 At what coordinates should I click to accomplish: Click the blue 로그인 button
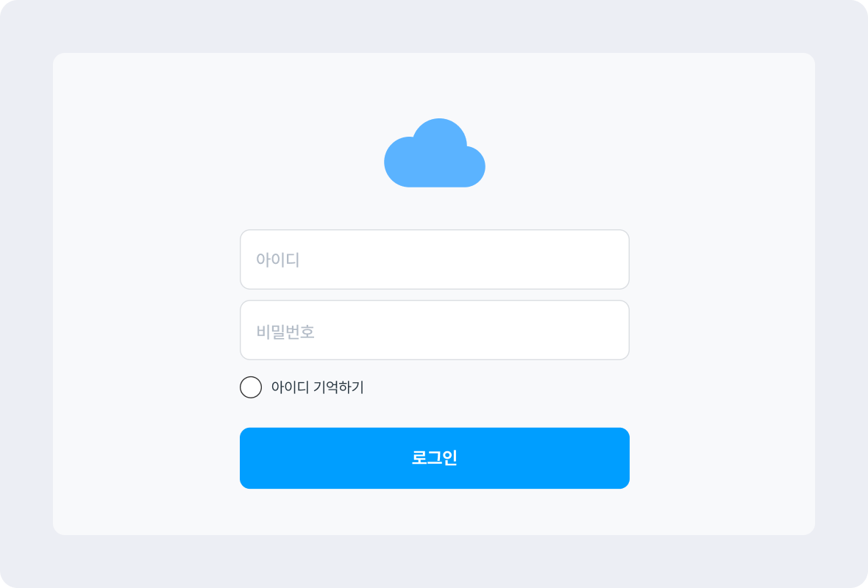pos(435,458)
